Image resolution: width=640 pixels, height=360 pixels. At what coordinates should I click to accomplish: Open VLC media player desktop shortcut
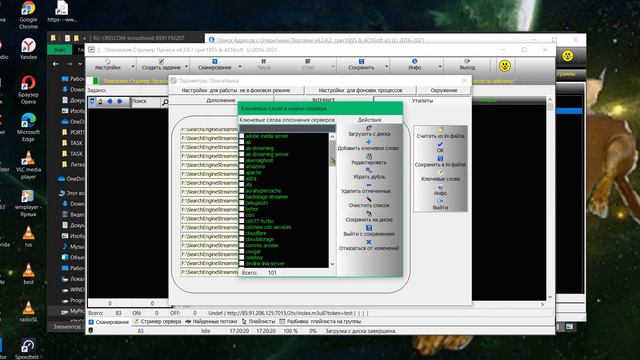[x=28, y=165]
